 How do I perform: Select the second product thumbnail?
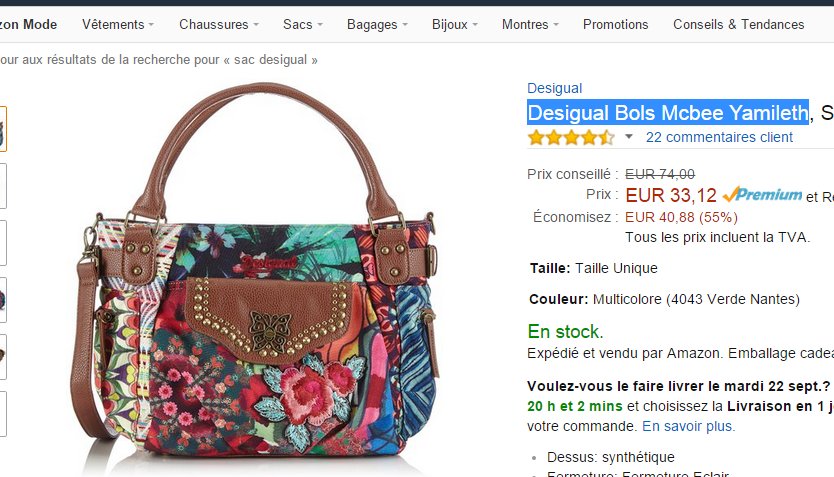point(2,186)
